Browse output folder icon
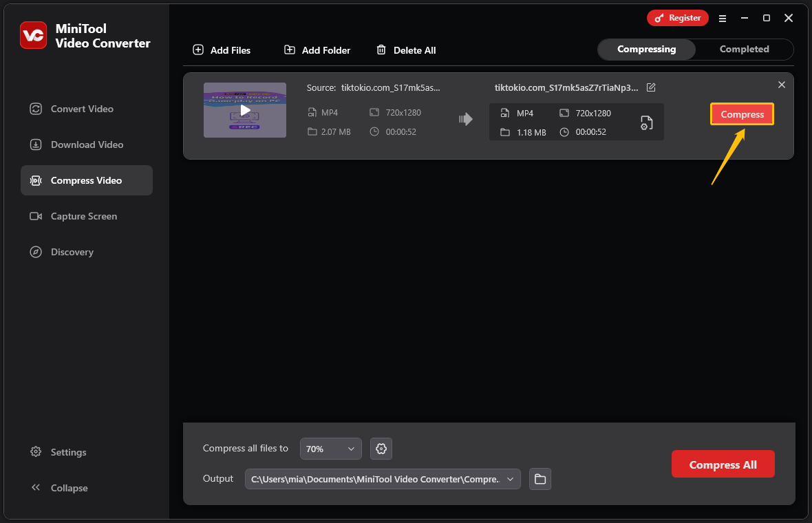Viewport: 812px width, 523px height. pos(540,479)
